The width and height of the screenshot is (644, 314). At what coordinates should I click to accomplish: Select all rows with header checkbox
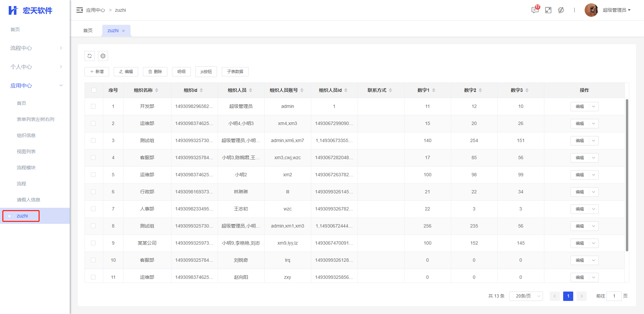coord(94,90)
